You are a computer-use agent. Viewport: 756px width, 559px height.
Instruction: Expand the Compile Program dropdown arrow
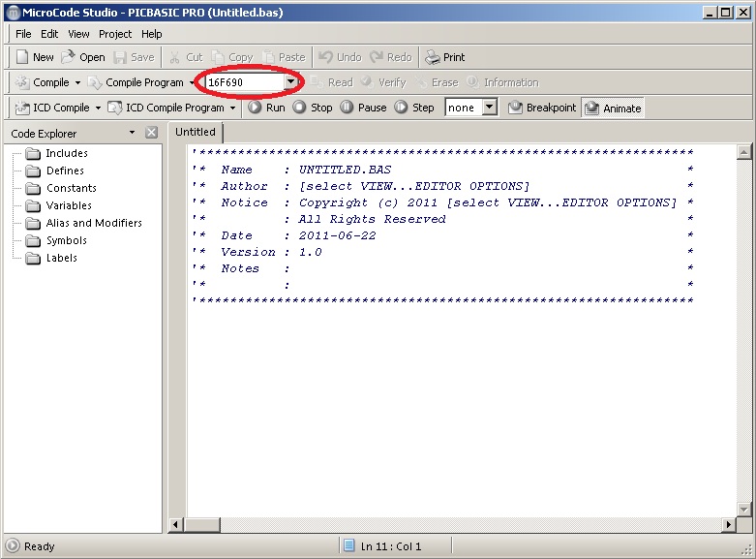pyautogui.click(x=192, y=82)
